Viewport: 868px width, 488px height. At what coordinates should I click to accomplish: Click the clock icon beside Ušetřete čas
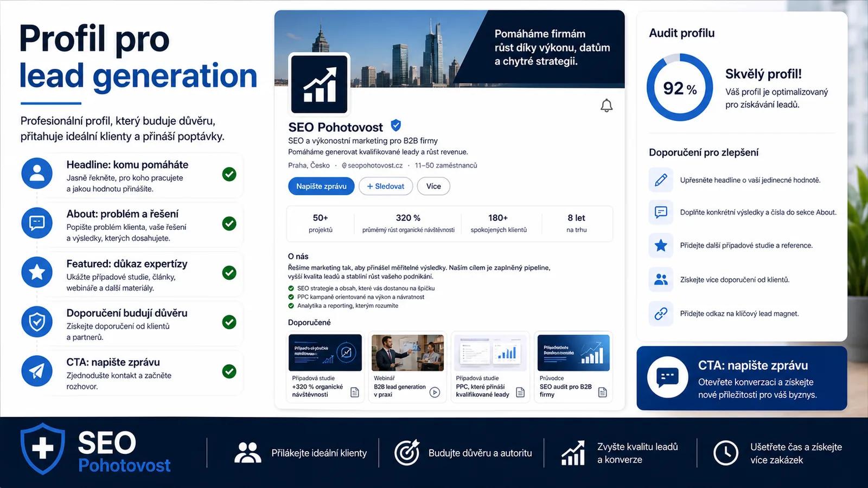point(726,453)
